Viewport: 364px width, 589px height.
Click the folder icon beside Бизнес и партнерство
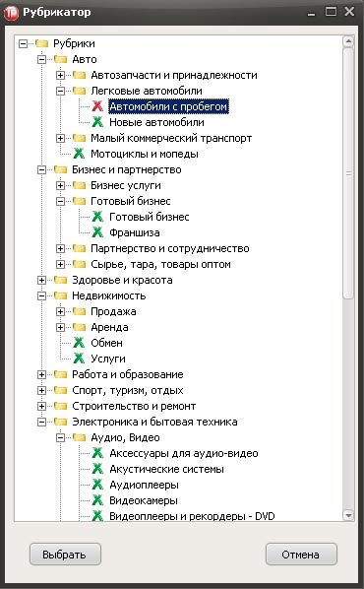point(60,169)
